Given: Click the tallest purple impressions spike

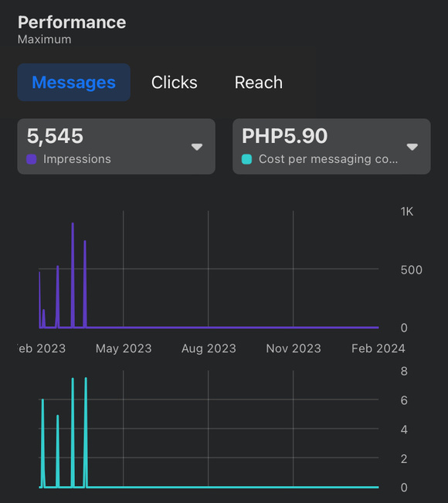Looking at the screenshot, I should point(73,274).
